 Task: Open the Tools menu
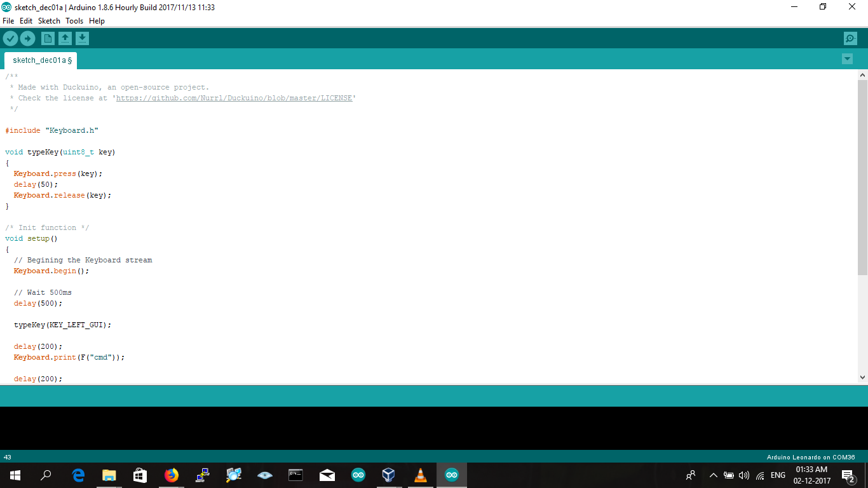point(74,21)
